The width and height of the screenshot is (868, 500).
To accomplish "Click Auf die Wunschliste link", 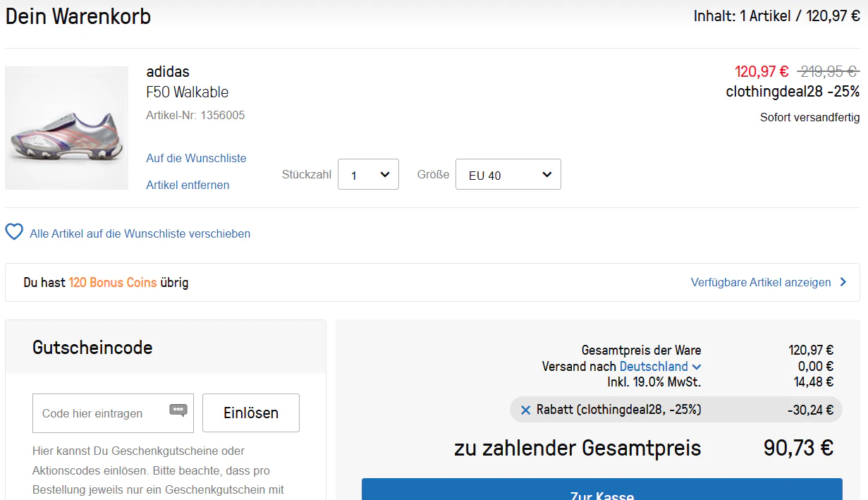I will [x=196, y=158].
